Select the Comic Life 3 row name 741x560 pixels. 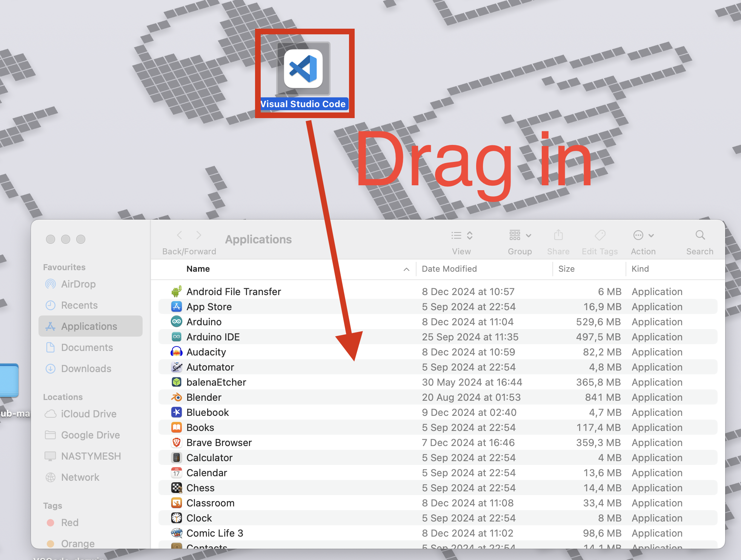click(215, 533)
